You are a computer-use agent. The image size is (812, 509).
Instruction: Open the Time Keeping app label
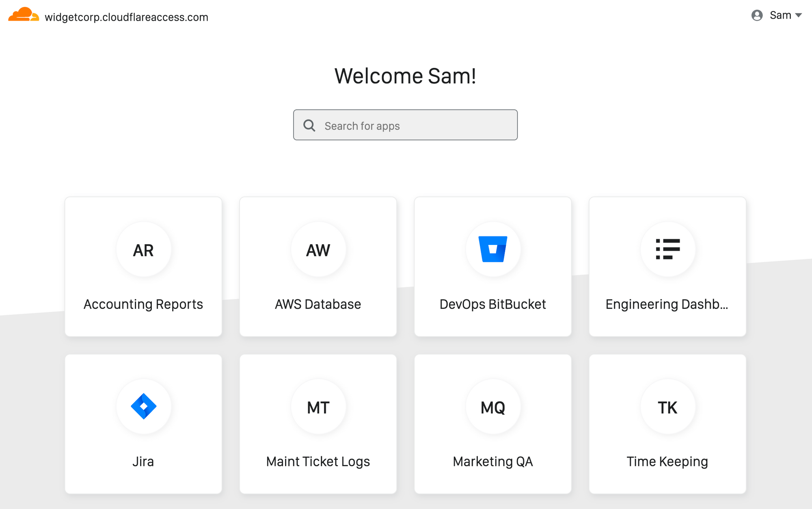(x=667, y=461)
